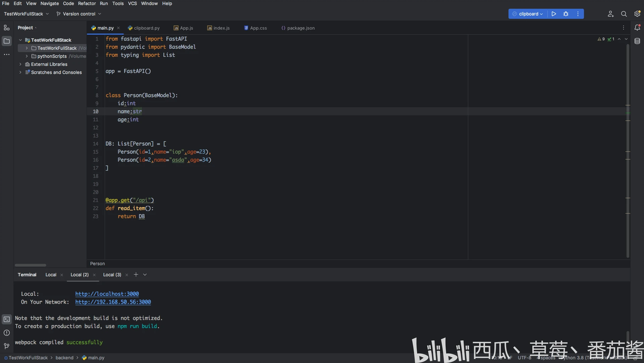
Task: Click the warnings count indicator
Action: point(601,39)
